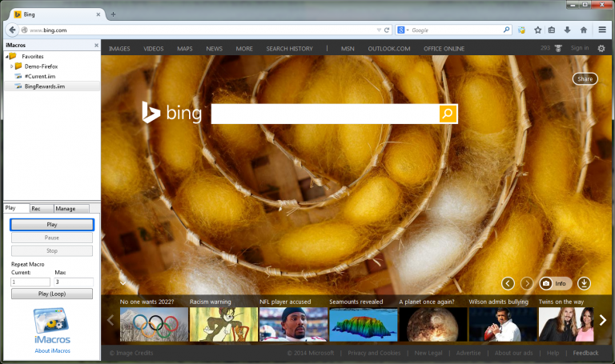615x364 pixels.
Task: Open the bookmarks list icon
Action: pyautogui.click(x=552, y=30)
